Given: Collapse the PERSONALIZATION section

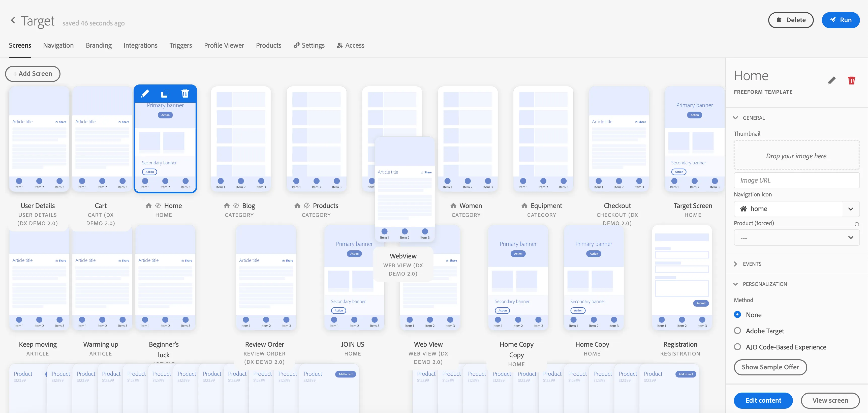Looking at the screenshot, I should coord(735,284).
